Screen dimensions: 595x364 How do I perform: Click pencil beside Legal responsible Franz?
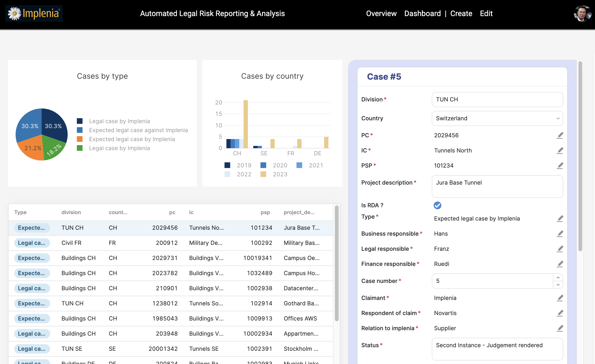click(x=560, y=249)
